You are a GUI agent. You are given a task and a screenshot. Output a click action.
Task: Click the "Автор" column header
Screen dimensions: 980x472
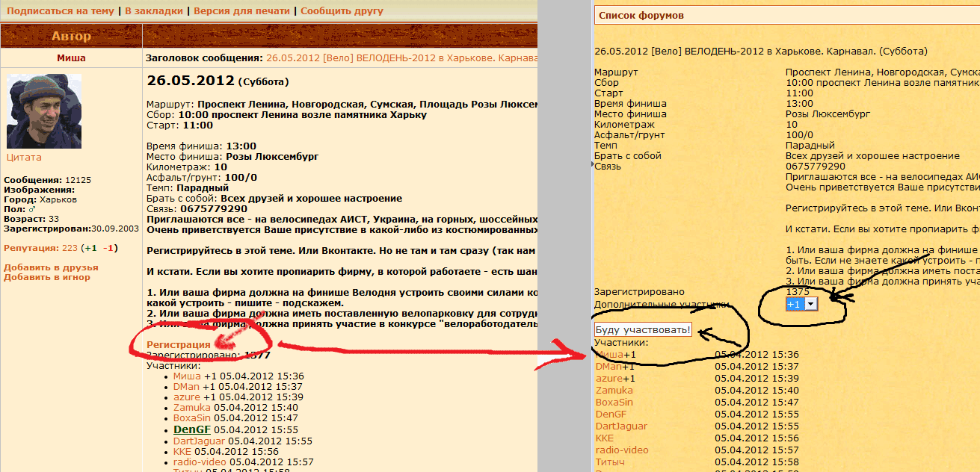click(x=71, y=36)
